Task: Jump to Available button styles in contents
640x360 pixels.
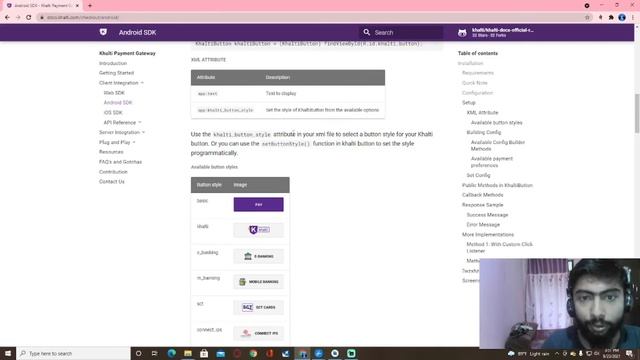Action: [x=497, y=122]
